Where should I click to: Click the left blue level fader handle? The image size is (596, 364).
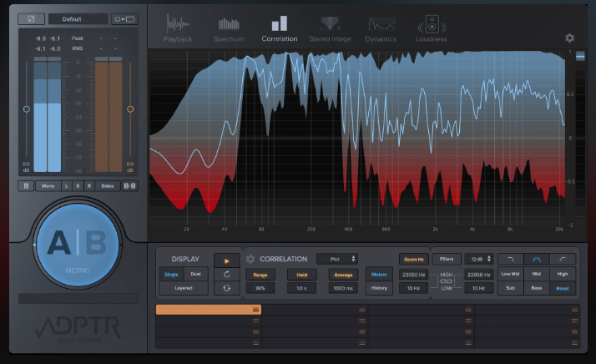tap(26, 109)
